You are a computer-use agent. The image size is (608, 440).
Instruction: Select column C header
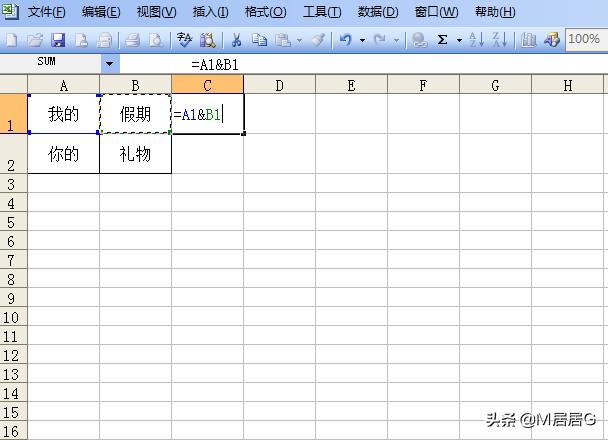(207, 85)
